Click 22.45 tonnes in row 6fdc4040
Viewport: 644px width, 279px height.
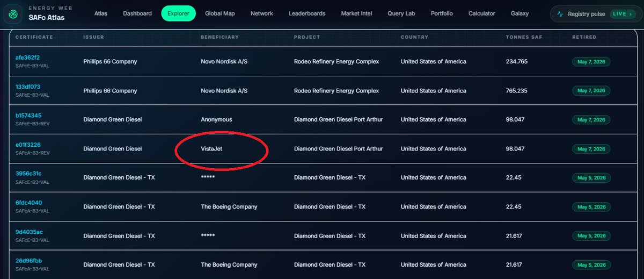[x=514, y=207]
